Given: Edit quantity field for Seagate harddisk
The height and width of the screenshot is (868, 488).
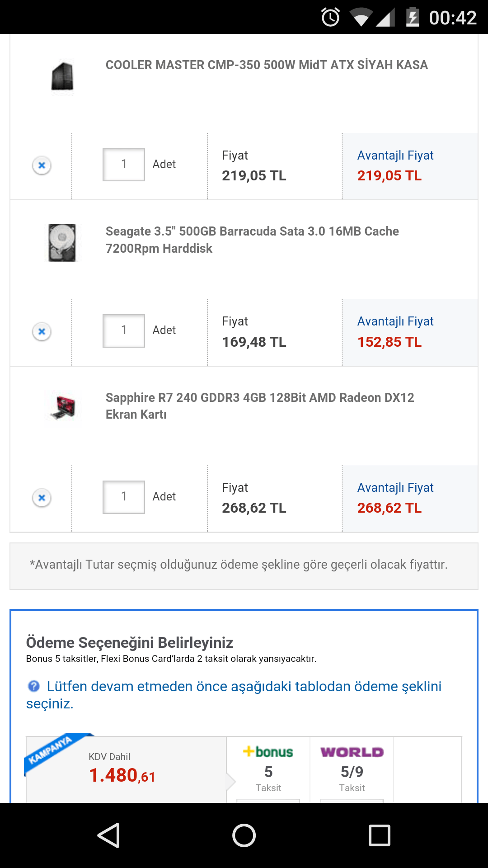Looking at the screenshot, I should coord(124,330).
